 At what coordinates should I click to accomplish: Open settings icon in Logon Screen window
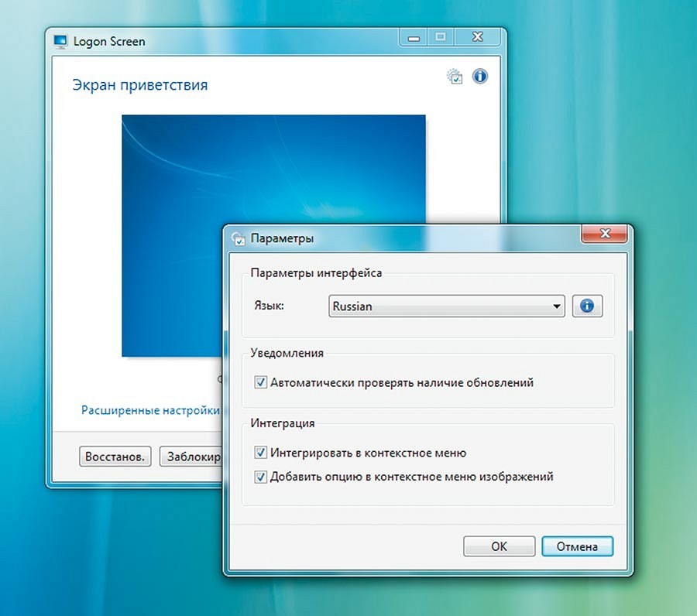pyautogui.click(x=455, y=77)
